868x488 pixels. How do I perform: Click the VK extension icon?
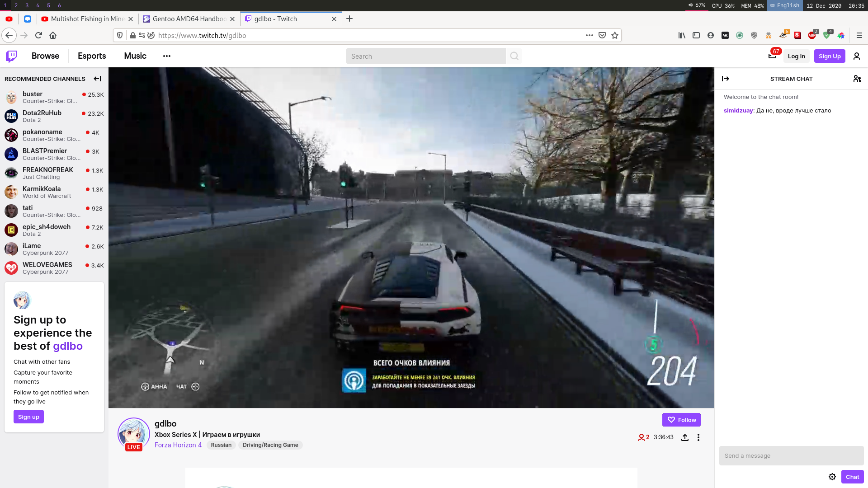click(725, 35)
